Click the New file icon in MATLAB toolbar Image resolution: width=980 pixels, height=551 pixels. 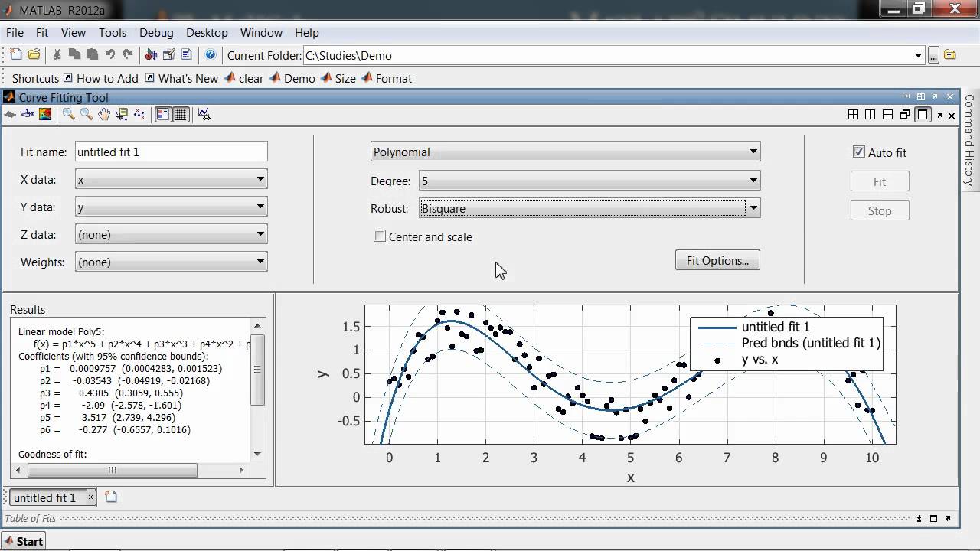click(16, 55)
